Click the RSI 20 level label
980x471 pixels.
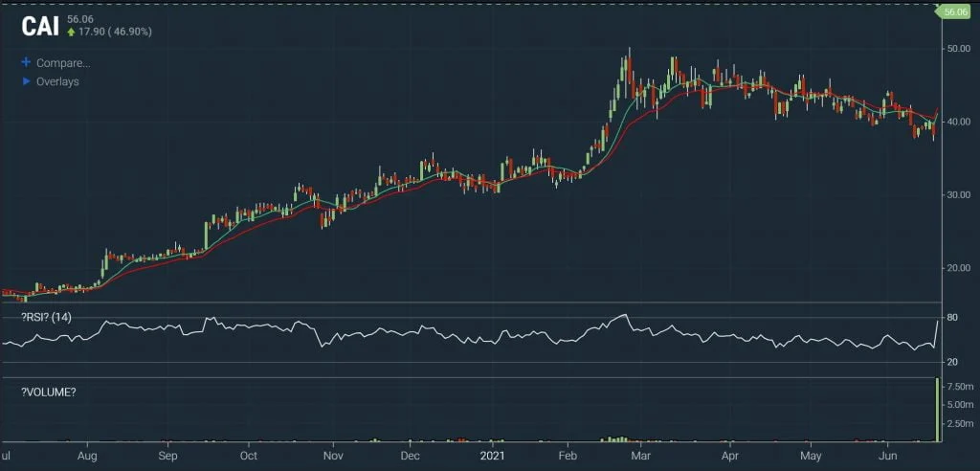tap(952, 362)
